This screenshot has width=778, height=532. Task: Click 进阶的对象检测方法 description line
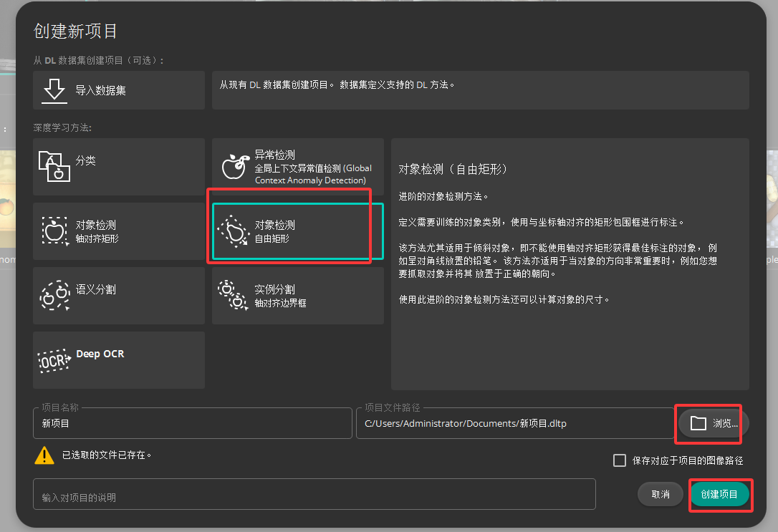443,196
